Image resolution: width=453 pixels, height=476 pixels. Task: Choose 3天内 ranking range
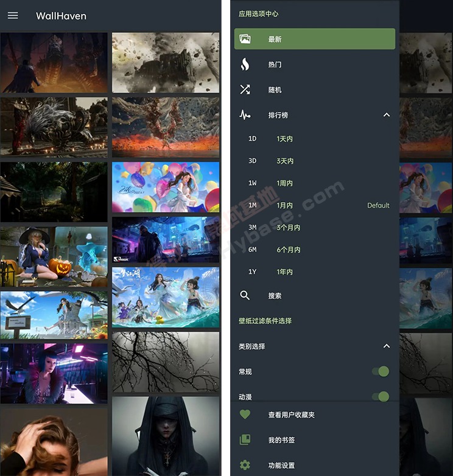tap(315, 161)
